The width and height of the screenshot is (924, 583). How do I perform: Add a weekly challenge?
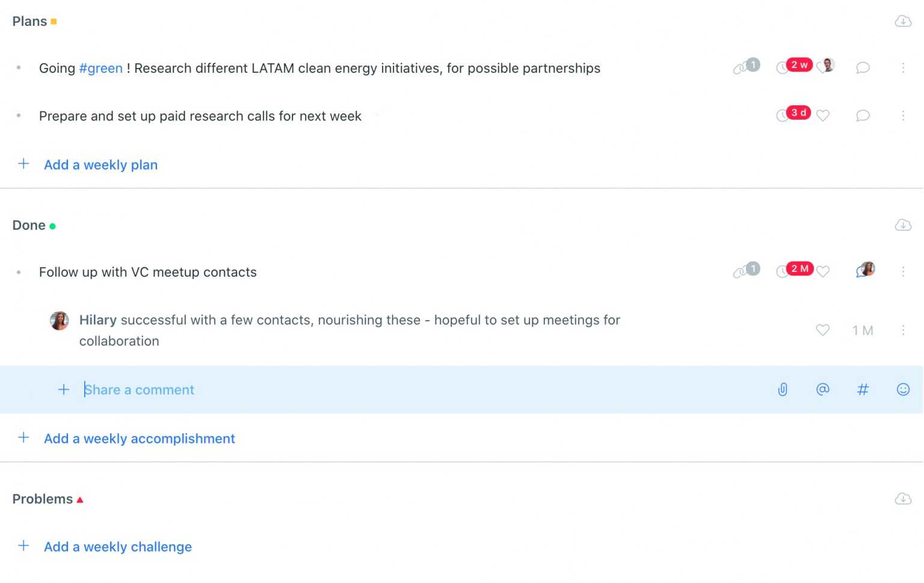click(x=117, y=546)
